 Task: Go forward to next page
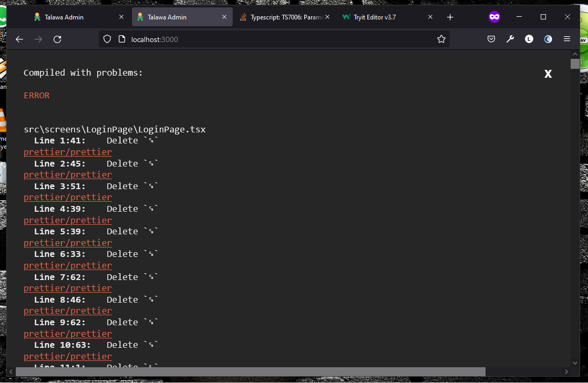click(38, 39)
